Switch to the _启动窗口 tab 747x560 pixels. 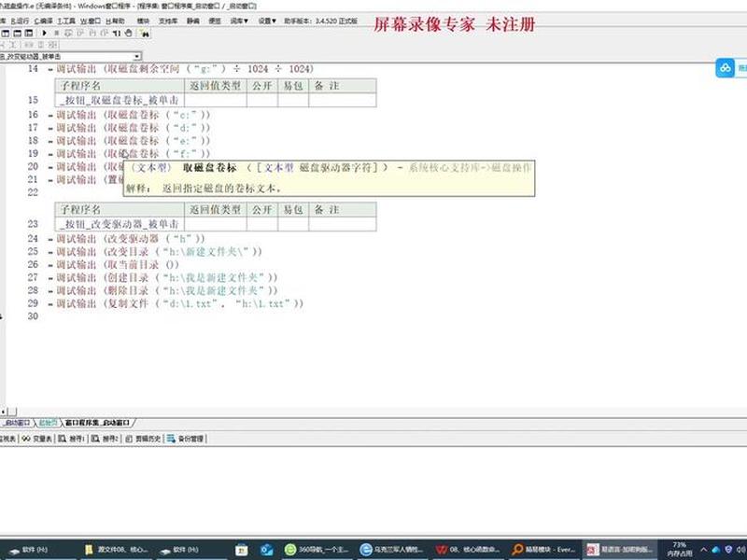pos(17,423)
